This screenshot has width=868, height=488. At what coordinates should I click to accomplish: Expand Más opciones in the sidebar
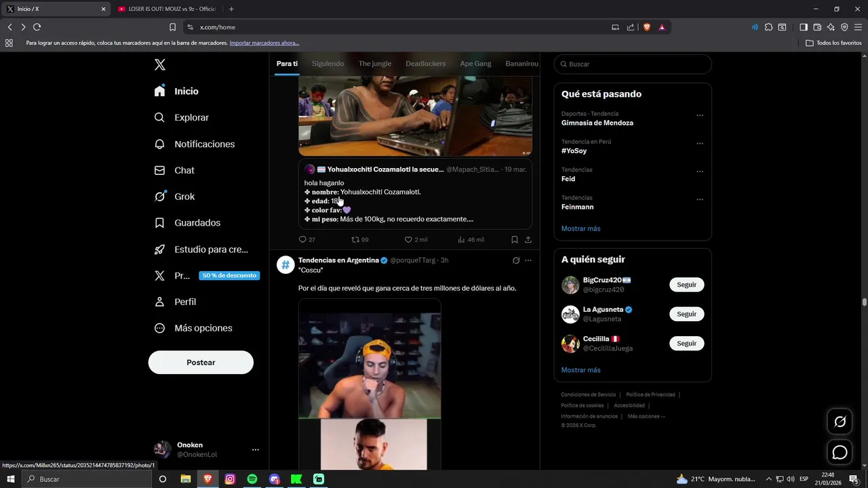pyautogui.click(x=193, y=328)
